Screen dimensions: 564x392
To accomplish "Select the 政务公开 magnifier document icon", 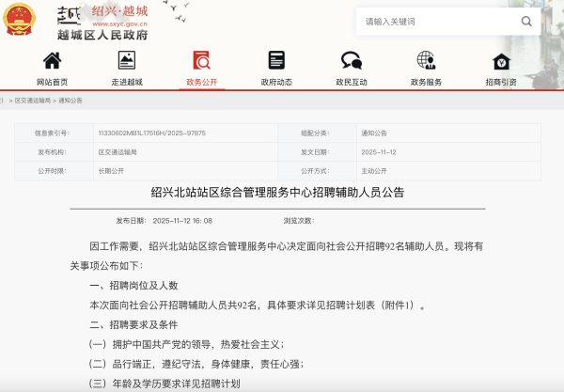I will (201, 61).
